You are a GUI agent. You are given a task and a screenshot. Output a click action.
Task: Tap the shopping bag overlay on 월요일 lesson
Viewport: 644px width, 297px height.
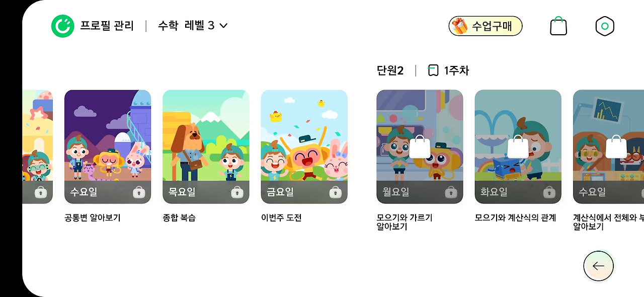(x=420, y=146)
